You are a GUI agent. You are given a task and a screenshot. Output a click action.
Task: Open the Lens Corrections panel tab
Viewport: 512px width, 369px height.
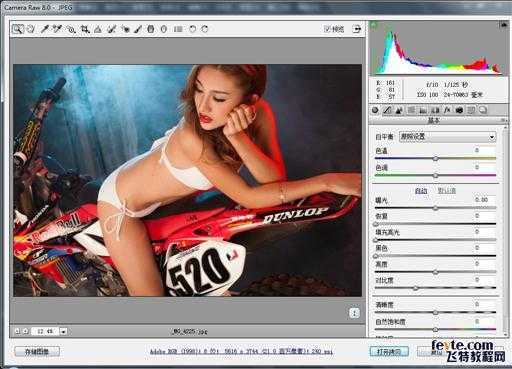pyautogui.click(x=435, y=110)
